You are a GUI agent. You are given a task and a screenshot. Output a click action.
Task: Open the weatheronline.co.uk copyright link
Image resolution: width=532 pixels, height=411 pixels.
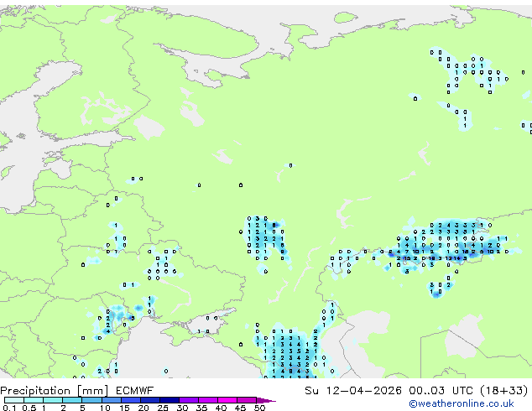pyautogui.click(x=462, y=403)
